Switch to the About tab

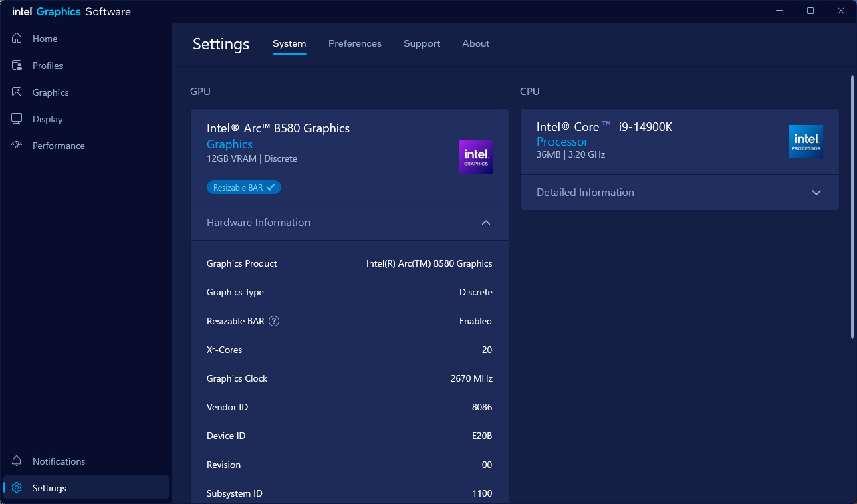[x=476, y=44]
